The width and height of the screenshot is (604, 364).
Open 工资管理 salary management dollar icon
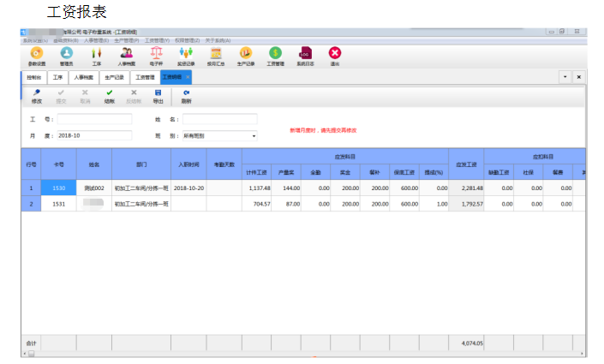(275, 56)
